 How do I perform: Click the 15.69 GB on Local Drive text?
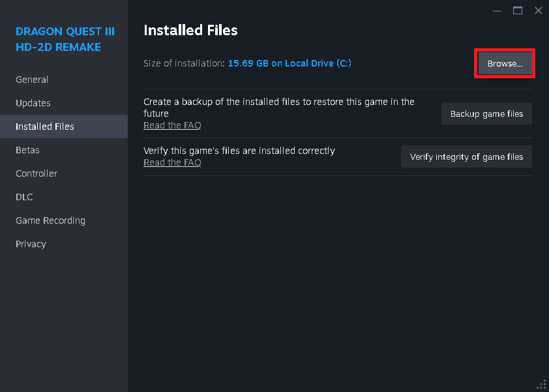pos(289,63)
